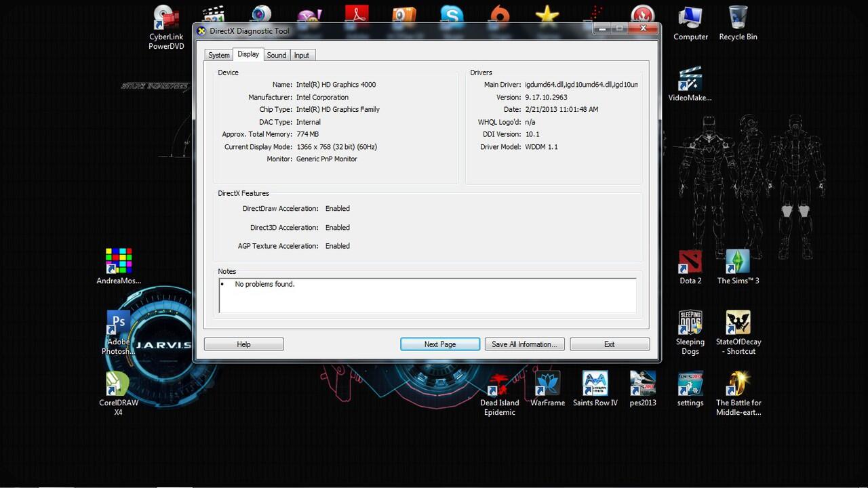Click the driver date '2/21/2013 11:01:48 AM'
This screenshot has height=488, width=868.
point(561,109)
